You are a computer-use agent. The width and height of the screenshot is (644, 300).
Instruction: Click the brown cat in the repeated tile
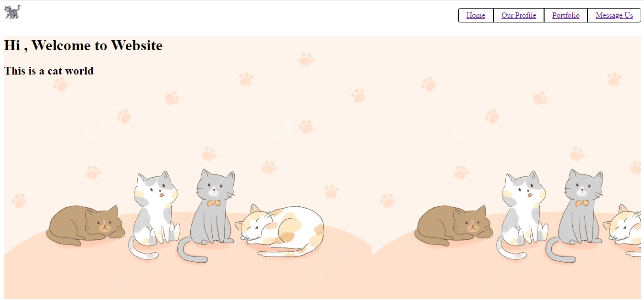pos(453,225)
